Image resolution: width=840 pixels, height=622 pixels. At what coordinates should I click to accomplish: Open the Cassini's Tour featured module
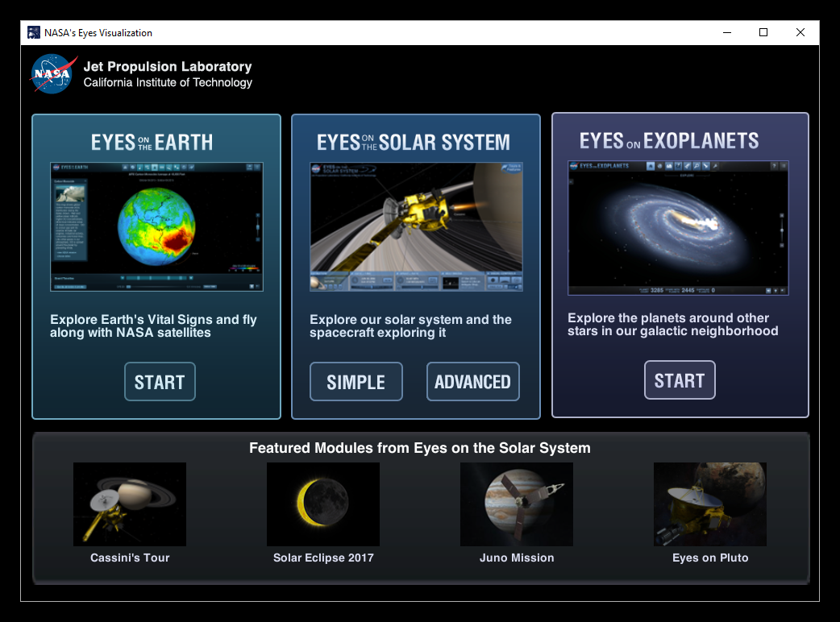[129, 504]
